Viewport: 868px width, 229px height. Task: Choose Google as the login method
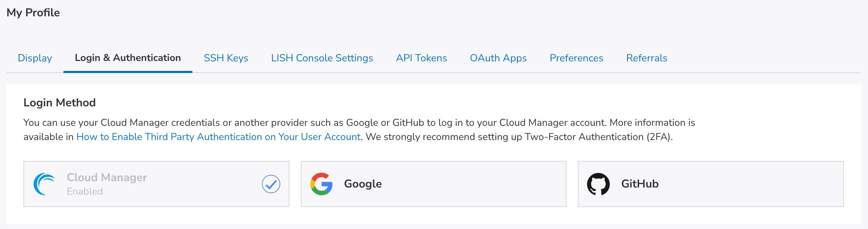[433, 184]
